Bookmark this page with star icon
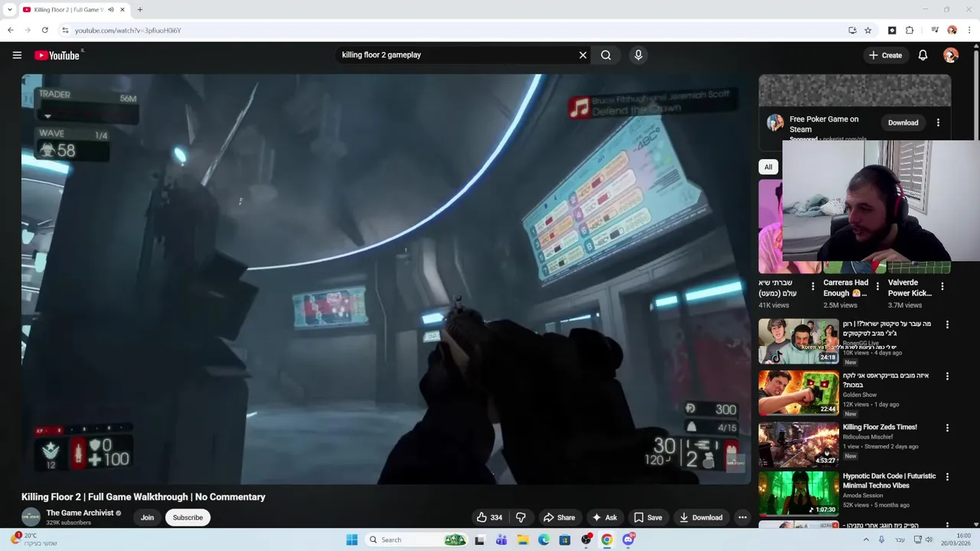980x551 pixels. (x=868, y=31)
